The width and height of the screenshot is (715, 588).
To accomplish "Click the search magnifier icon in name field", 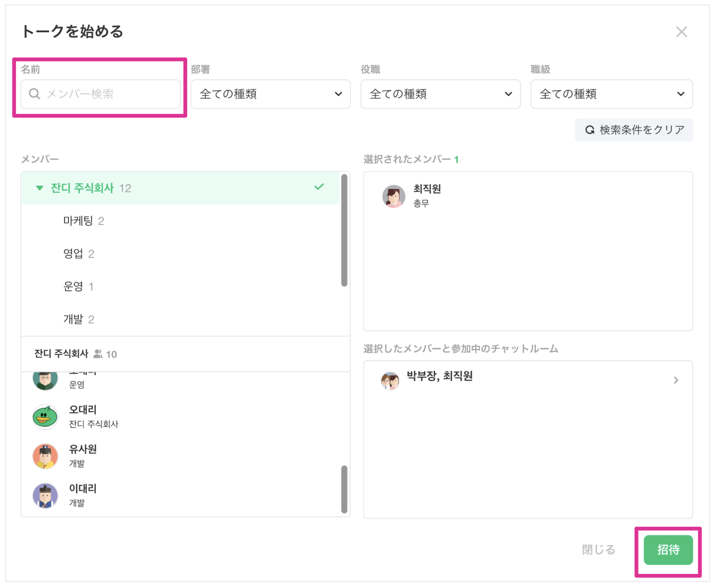I will (34, 94).
